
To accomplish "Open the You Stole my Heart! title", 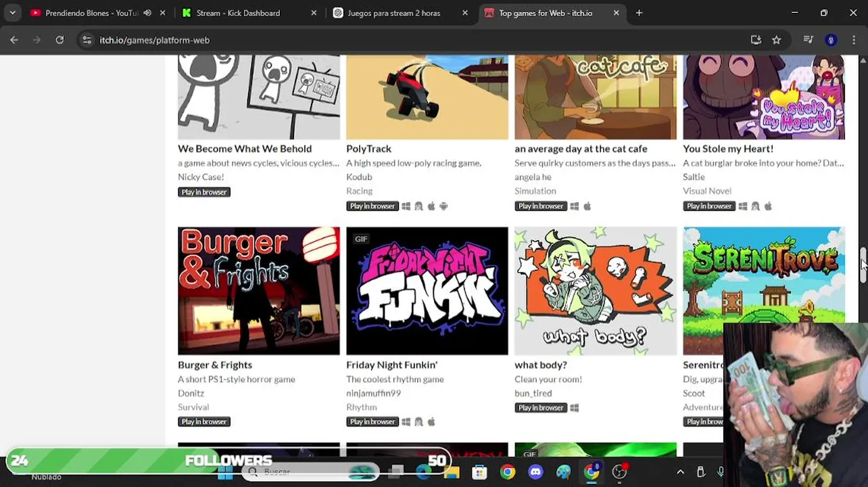I will (x=728, y=149).
